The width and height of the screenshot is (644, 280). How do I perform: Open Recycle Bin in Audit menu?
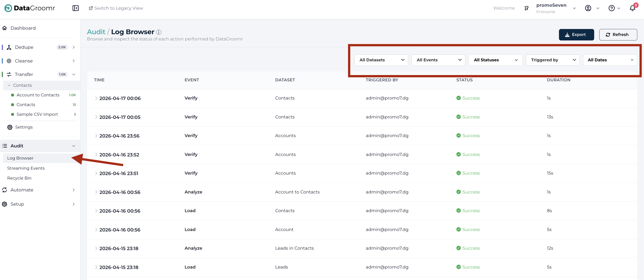pyautogui.click(x=19, y=178)
